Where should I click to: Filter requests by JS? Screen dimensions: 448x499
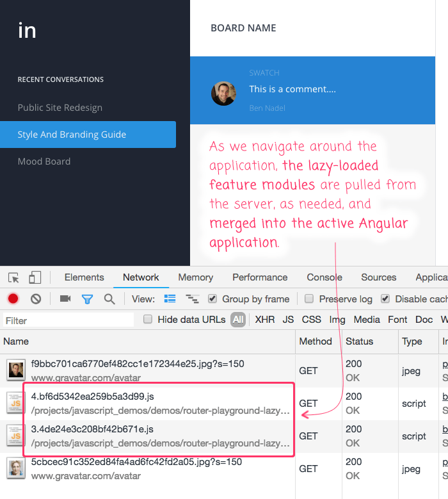click(x=288, y=320)
